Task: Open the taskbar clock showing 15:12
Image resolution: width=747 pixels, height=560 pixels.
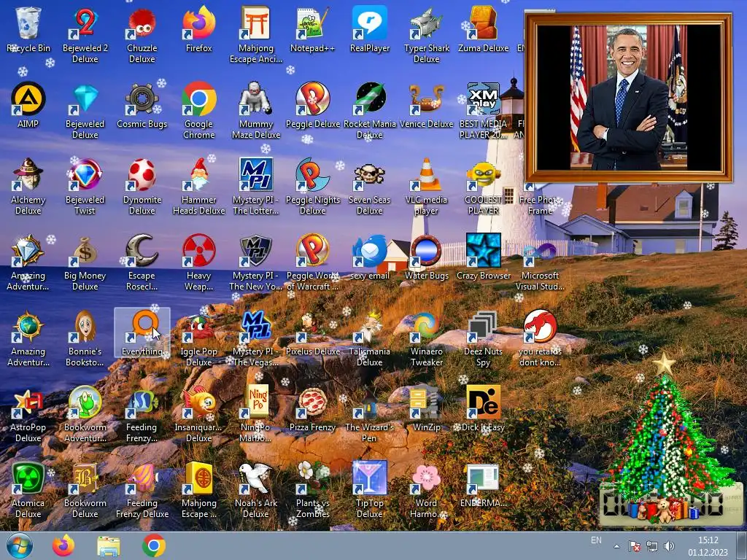Action: [708, 546]
